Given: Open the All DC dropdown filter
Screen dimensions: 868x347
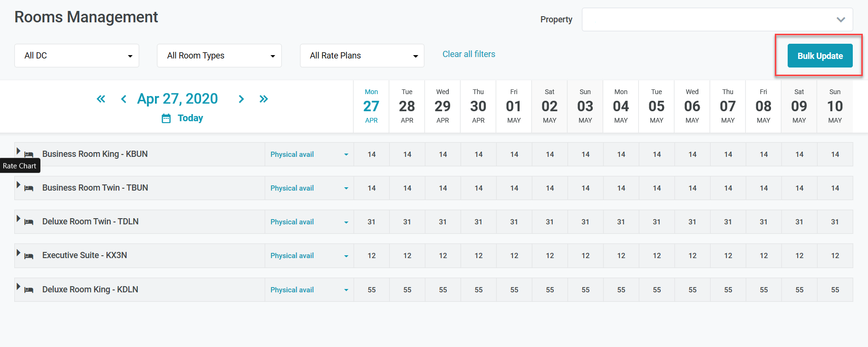Looking at the screenshot, I should (77, 56).
